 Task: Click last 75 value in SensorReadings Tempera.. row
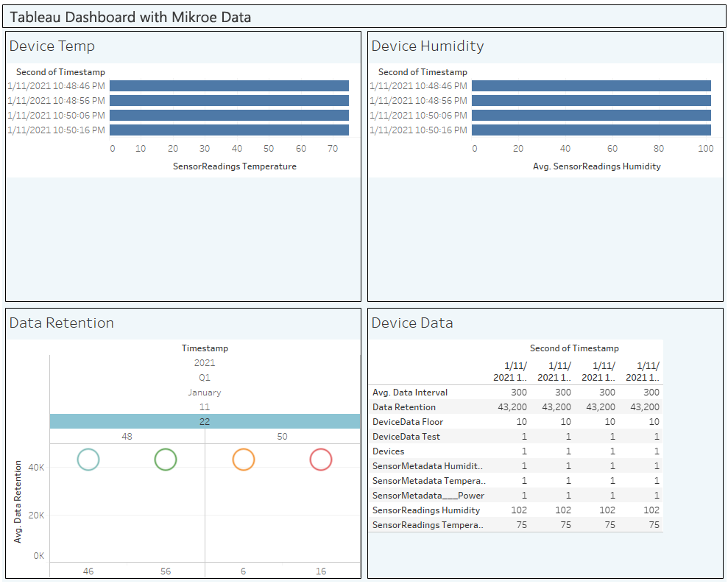tap(654, 525)
